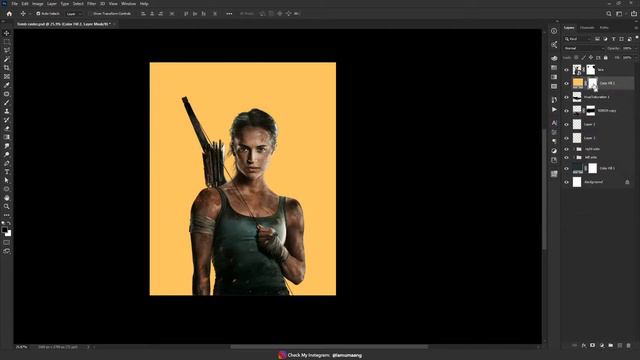Open the Auto-Select Layer dropdown

point(74,13)
